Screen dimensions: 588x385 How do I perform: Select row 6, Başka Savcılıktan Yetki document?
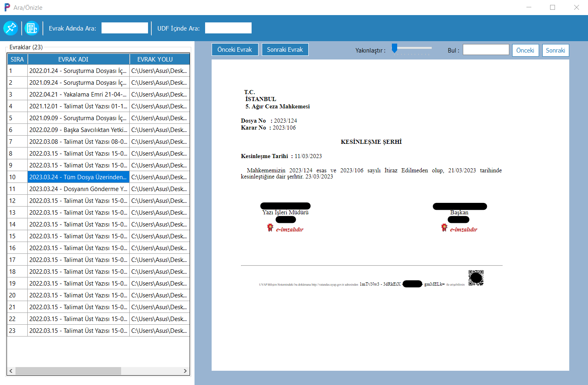(x=78, y=130)
